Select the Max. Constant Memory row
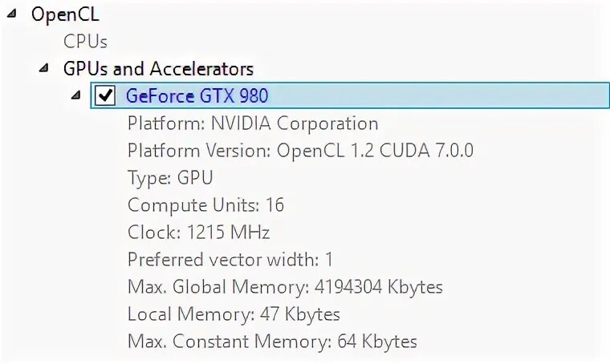The height and width of the screenshot is (364, 610). coord(272,342)
